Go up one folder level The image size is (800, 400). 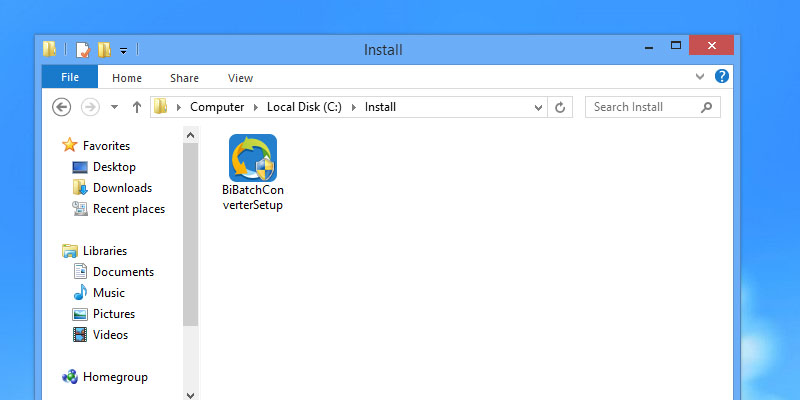pos(137,107)
